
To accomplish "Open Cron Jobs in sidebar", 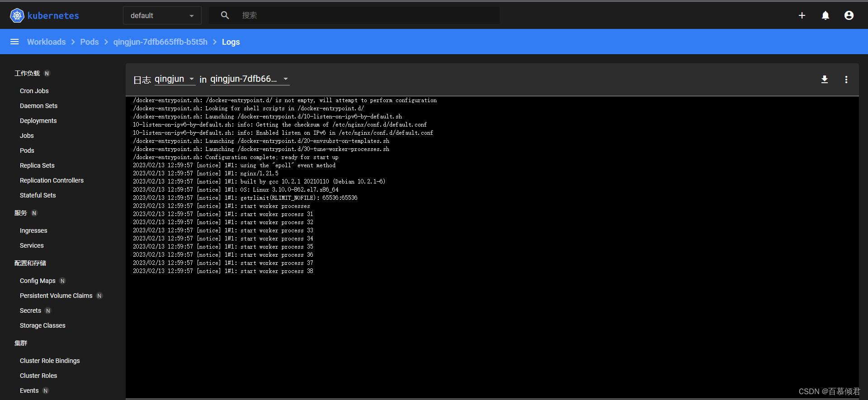I will click(x=34, y=91).
